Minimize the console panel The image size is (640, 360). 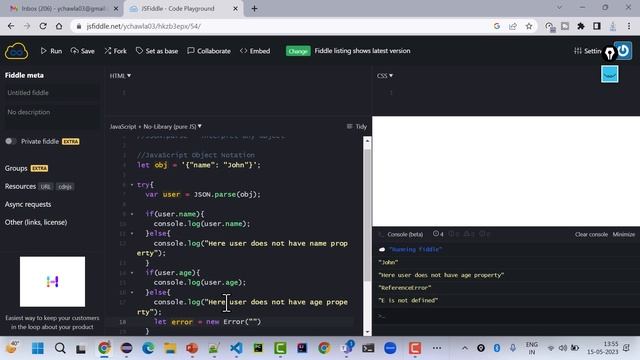click(x=624, y=234)
